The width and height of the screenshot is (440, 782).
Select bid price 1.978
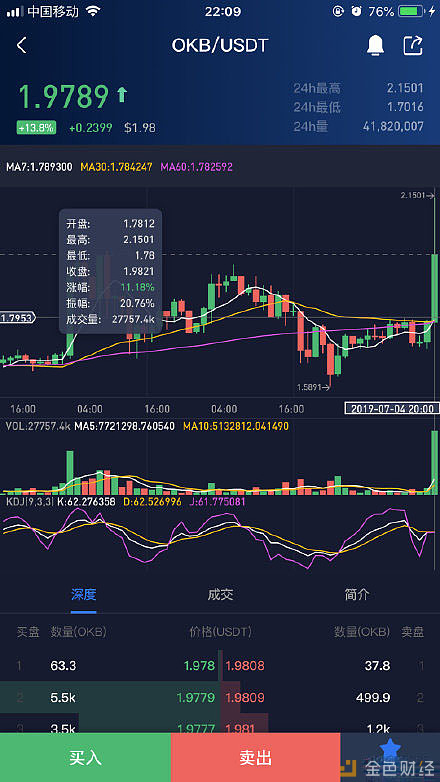(x=199, y=665)
